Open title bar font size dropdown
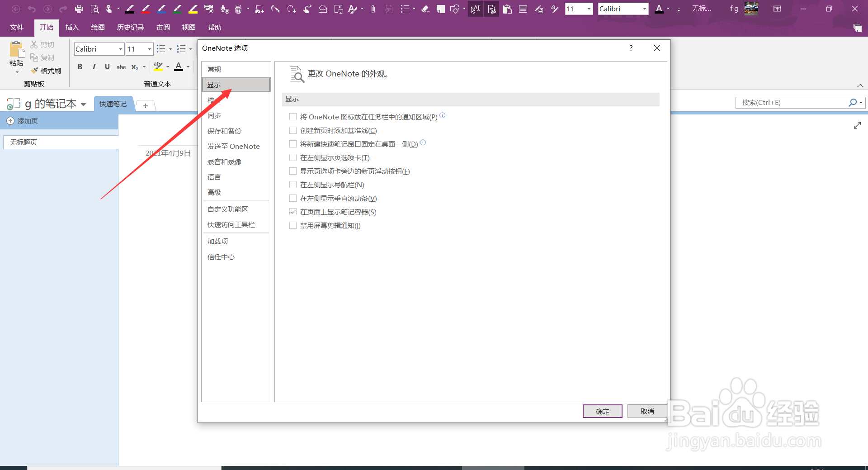This screenshot has height=470, width=868. (589, 9)
